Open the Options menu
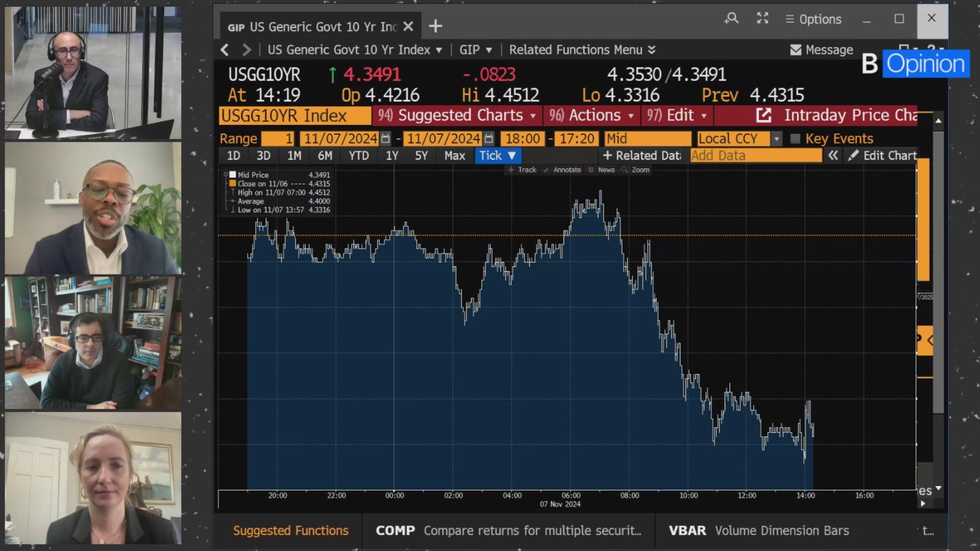The width and height of the screenshot is (980, 551). [x=814, y=19]
